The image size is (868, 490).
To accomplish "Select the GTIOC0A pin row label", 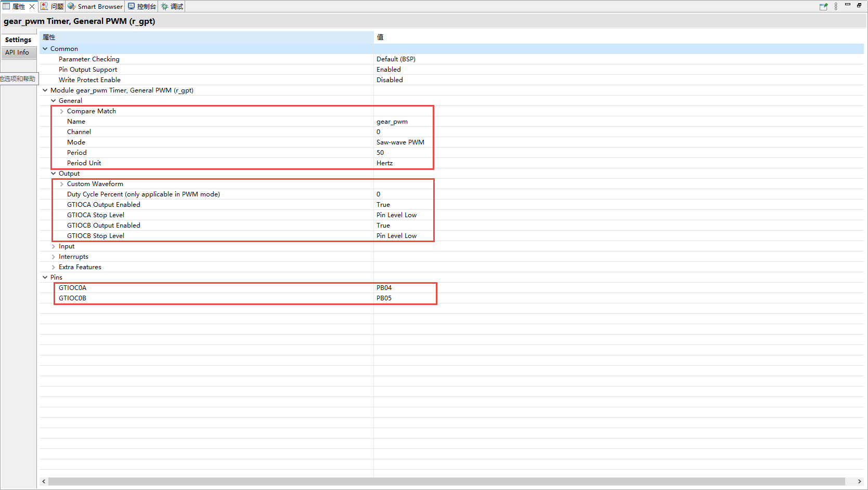I will pyautogui.click(x=72, y=288).
